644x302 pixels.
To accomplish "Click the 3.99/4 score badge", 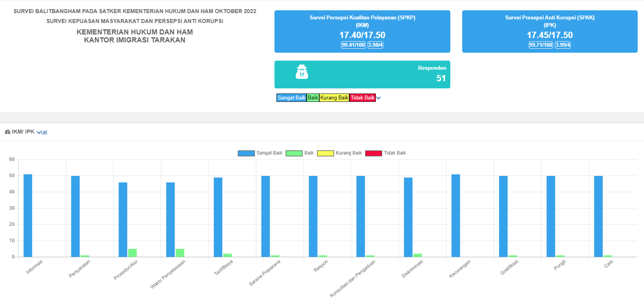I will coord(563,45).
